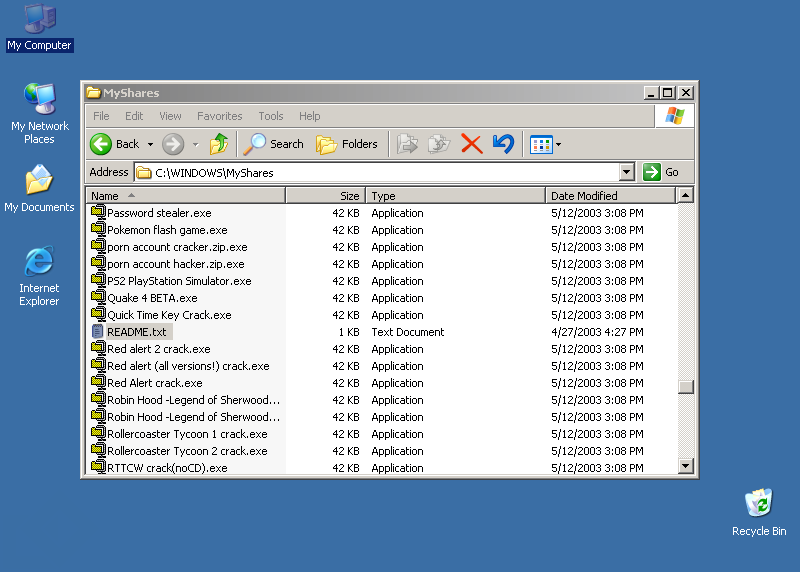Click the scroll down arrow of file list
The width and height of the screenshot is (800, 572).
tap(686, 465)
